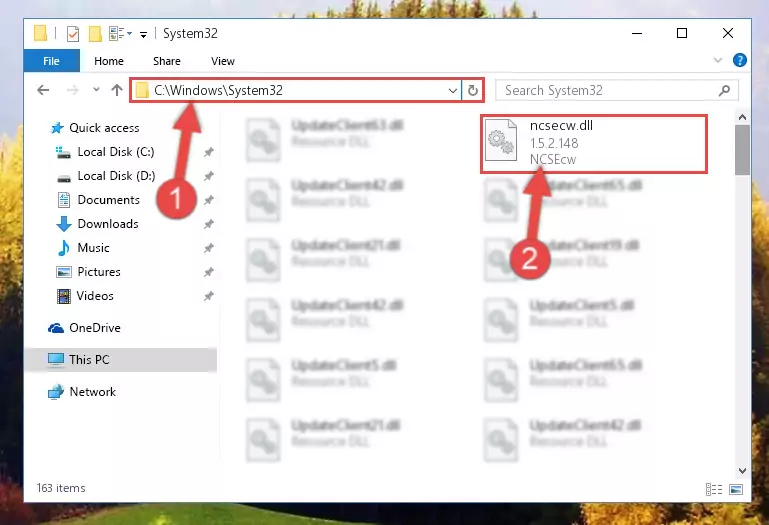This screenshot has width=769, height=525.
Task: Click the New Folder icon in title bar
Action: [x=95, y=34]
